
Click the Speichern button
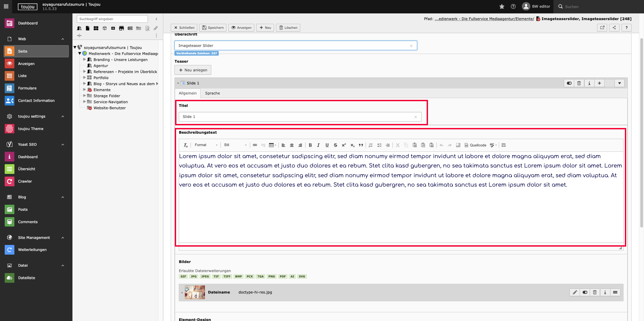(213, 27)
